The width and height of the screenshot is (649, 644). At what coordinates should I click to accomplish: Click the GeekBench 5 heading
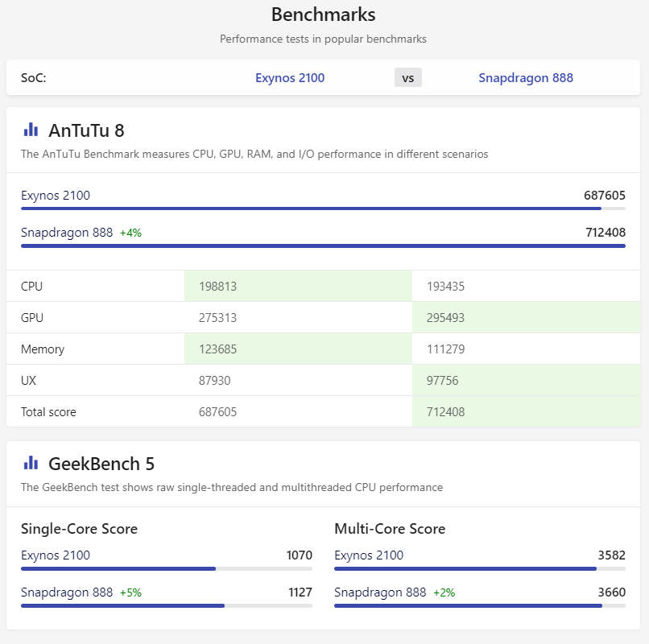(x=101, y=464)
